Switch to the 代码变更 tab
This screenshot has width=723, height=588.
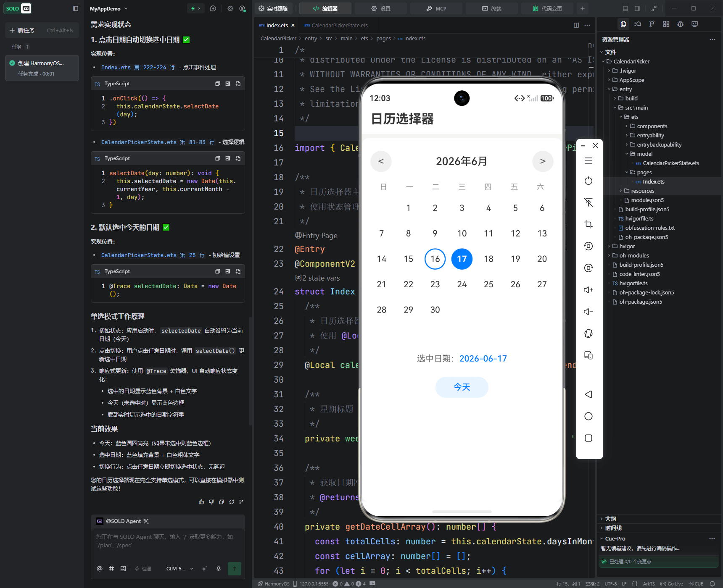pos(547,8)
